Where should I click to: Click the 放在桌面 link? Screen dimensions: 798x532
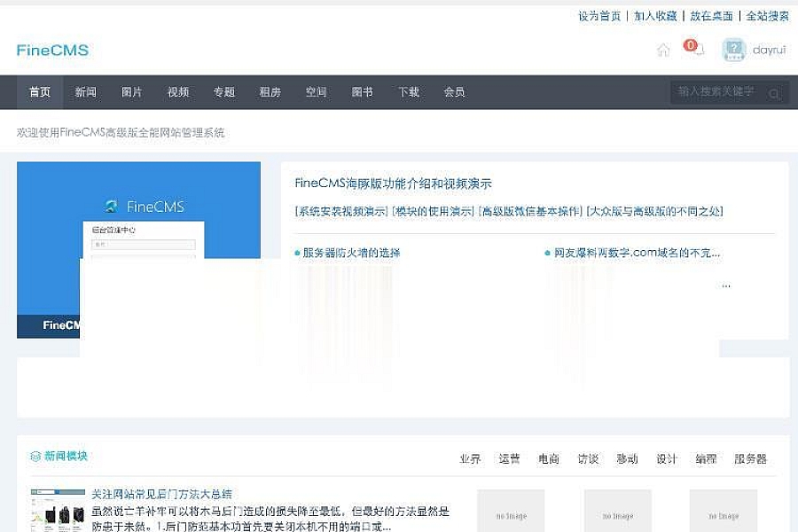(x=711, y=16)
